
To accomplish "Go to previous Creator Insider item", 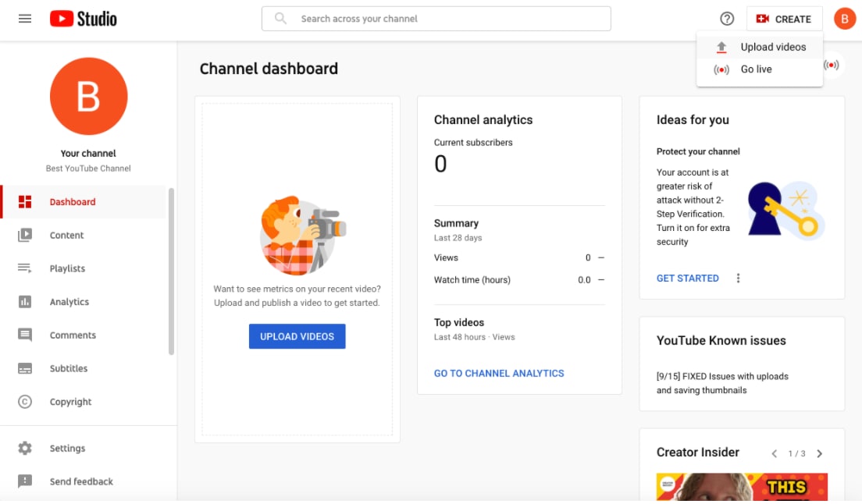I will [774, 453].
